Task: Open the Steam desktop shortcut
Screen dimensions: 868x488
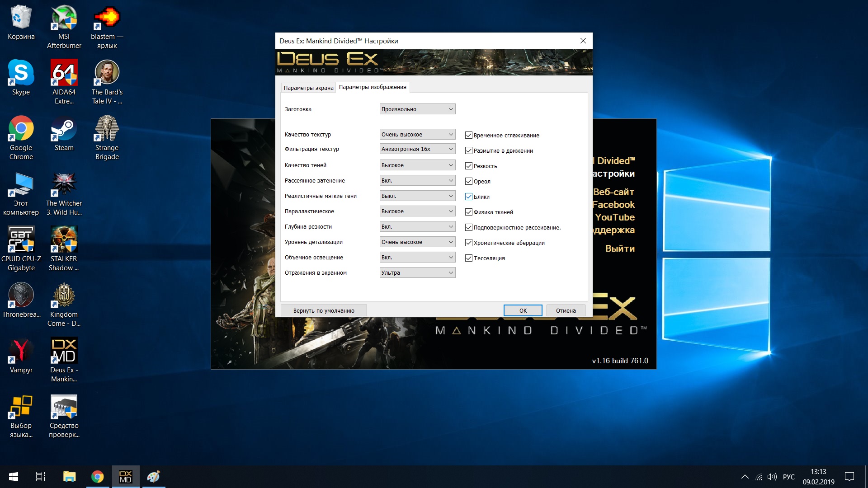Action: click(64, 130)
